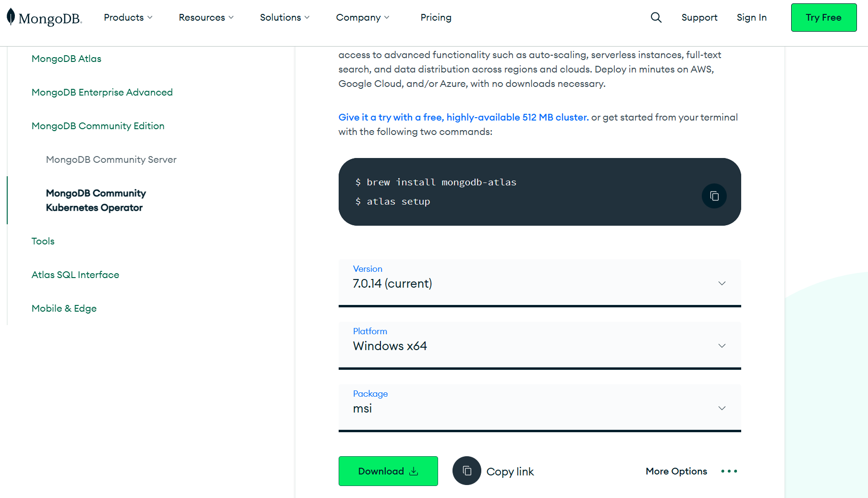Open the Resources menu

pos(206,17)
